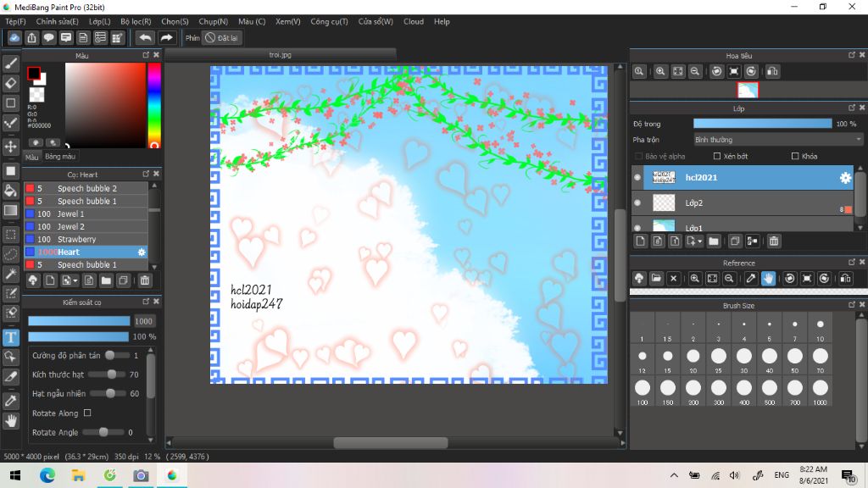Open the Help menu
Image resolution: width=868 pixels, height=488 pixels.
[442, 21]
